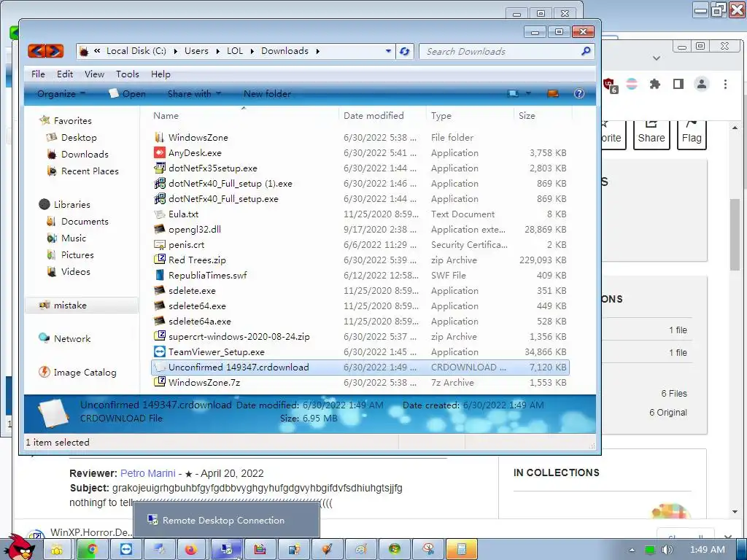
Task: Open the view options dropdown arrow
Action: click(x=528, y=94)
